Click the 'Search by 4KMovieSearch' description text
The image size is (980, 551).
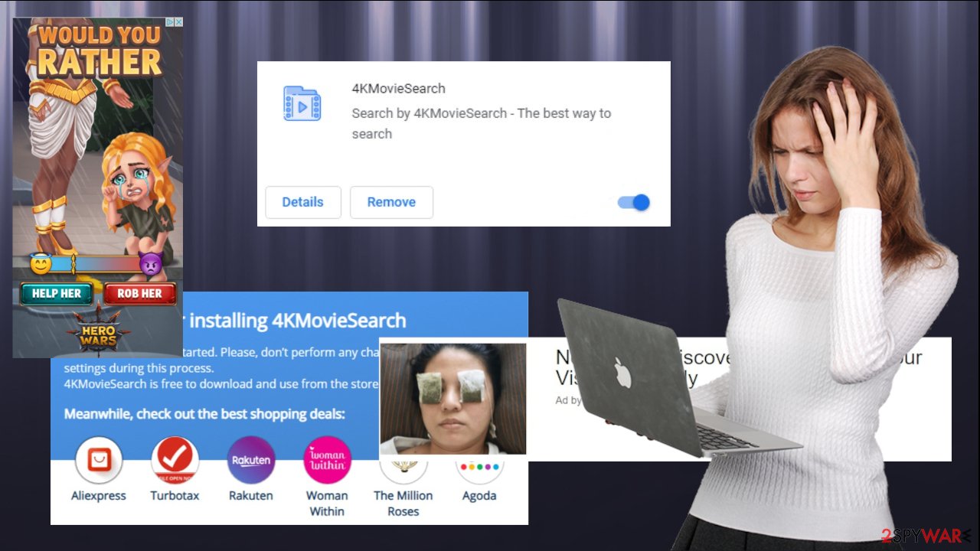[481, 123]
